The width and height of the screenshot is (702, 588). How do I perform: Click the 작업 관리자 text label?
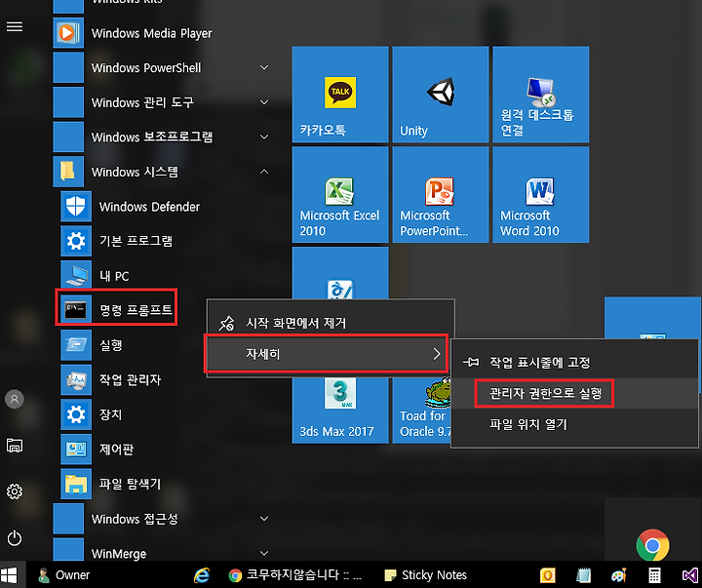click(130, 379)
